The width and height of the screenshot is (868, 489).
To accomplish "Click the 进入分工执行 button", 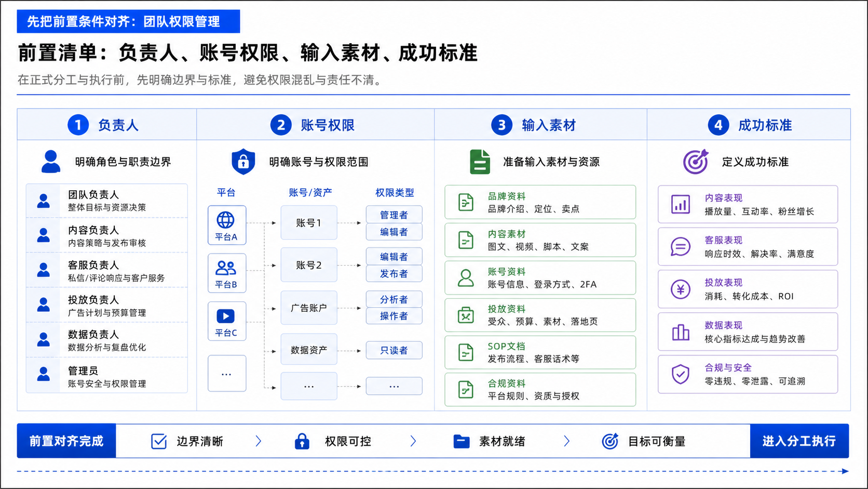I will [799, 441].
